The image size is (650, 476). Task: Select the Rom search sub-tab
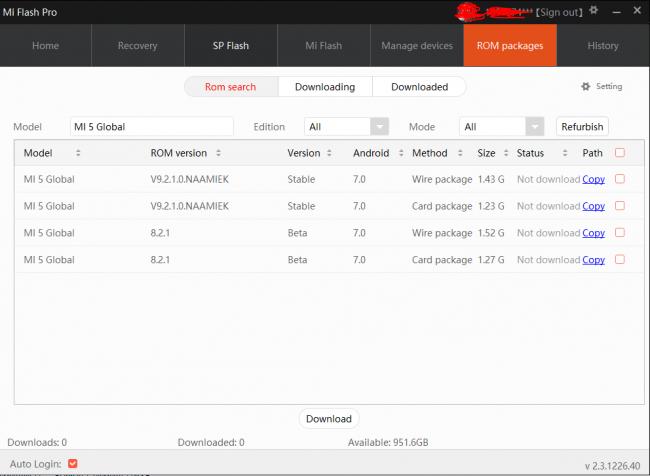coord(231,87)
